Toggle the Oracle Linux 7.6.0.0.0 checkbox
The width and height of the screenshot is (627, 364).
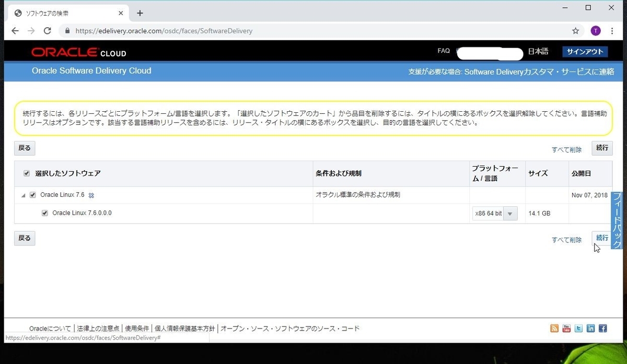[x=45, y=213]
